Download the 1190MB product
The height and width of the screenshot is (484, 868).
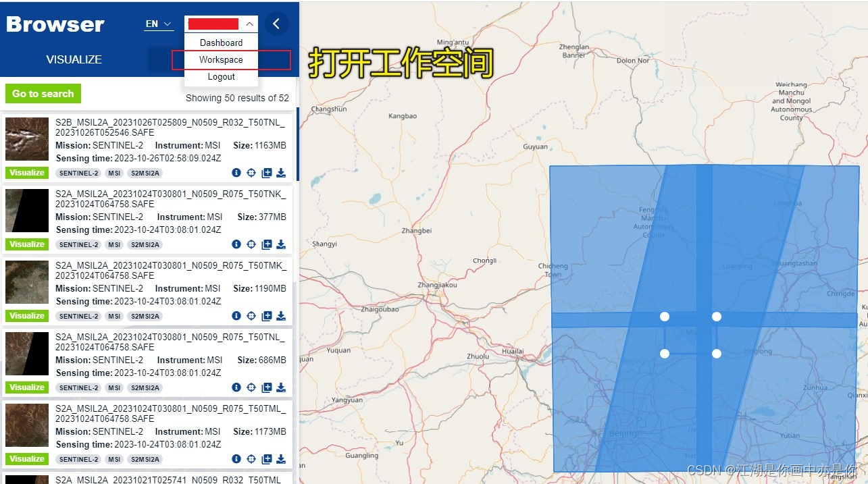pyautogui.click(x=281, y=316)
